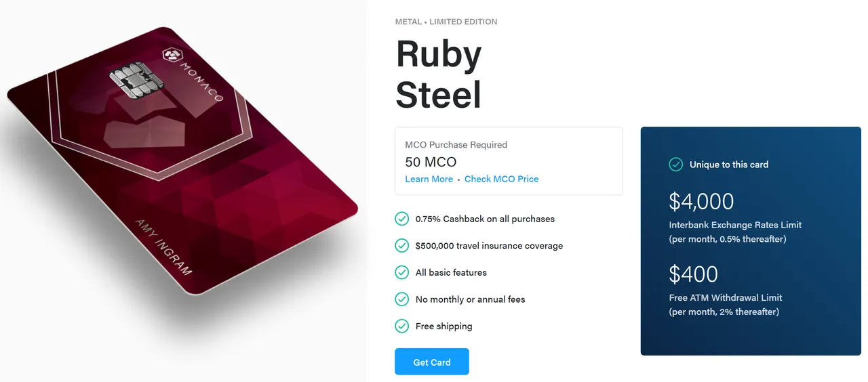Click the Free shipping feature text
Image resolution: width=868 pixels, height=382 pixels.
tap(444, 326)
